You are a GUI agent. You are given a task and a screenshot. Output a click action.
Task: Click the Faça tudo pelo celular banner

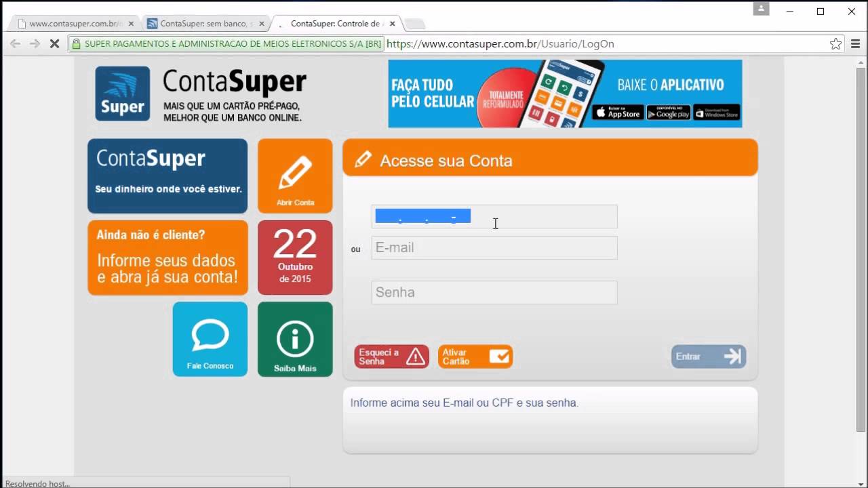(565, 94)
